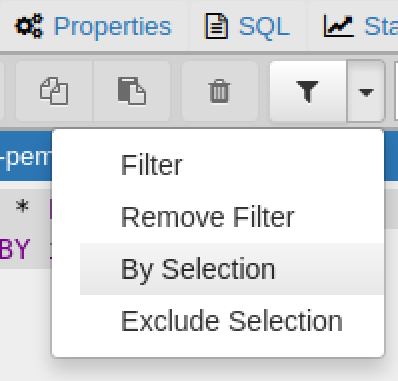398x381 pixels.
Task: Click the purple BY keyword in the editor
Action: [x=15, y=249]
